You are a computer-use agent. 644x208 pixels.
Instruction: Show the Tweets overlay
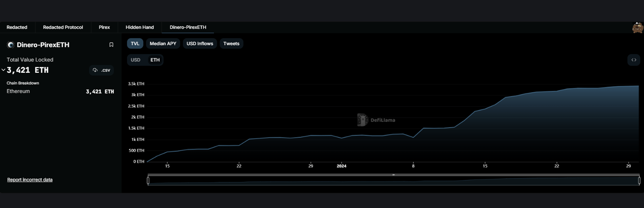231,43
